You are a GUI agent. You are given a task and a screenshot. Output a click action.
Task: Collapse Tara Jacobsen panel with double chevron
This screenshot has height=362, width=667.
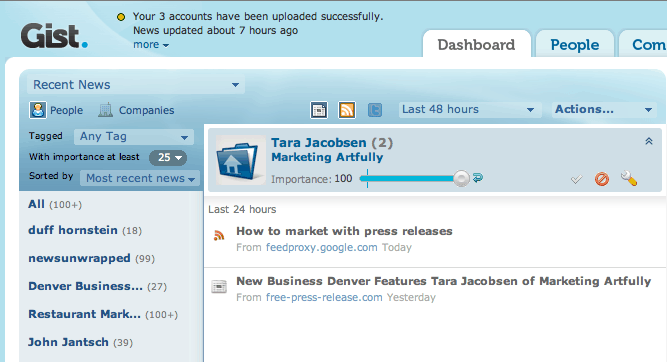click(x=649, y=141)
